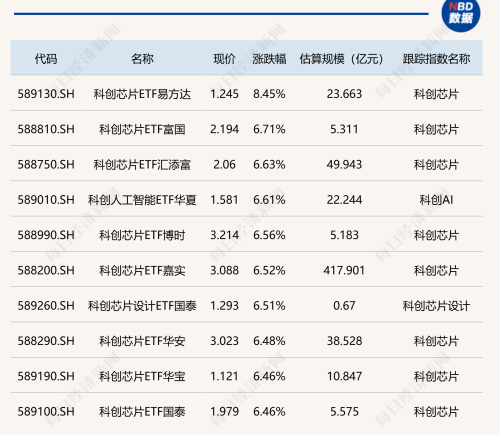500x435 pixels.
Task: Click index name 科创AI
Action: pyautogui.click(x=436, y=200)
